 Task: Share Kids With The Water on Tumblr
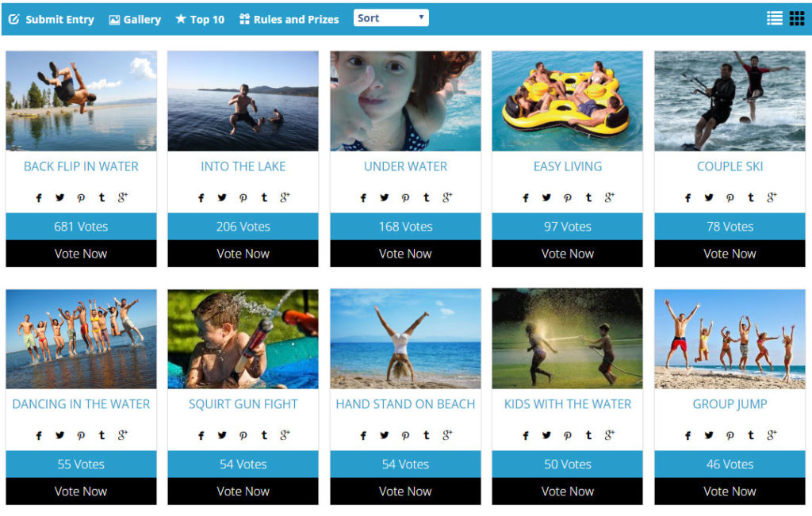point(589,435)
